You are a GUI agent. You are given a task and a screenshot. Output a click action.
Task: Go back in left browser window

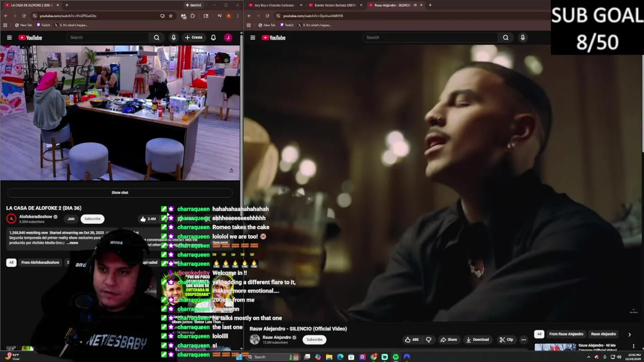point(6,16)
